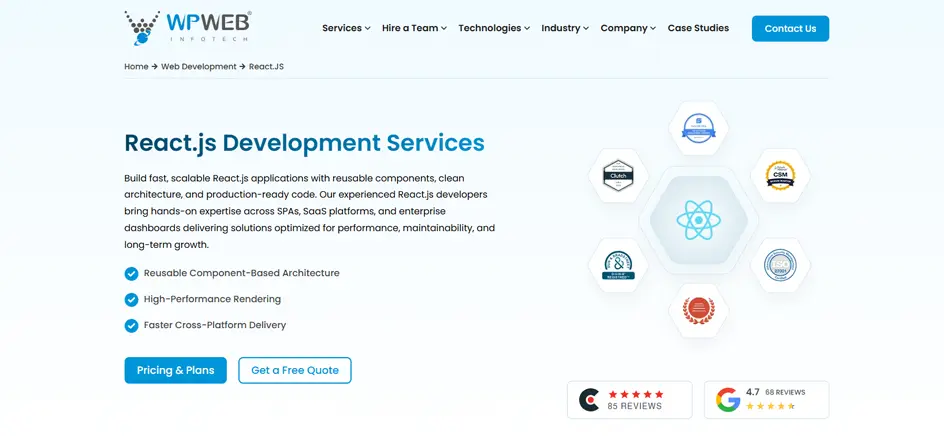
Task: Click checkmark beside Faster Cross-Platform Delivery
Action: tap(131, 325)
